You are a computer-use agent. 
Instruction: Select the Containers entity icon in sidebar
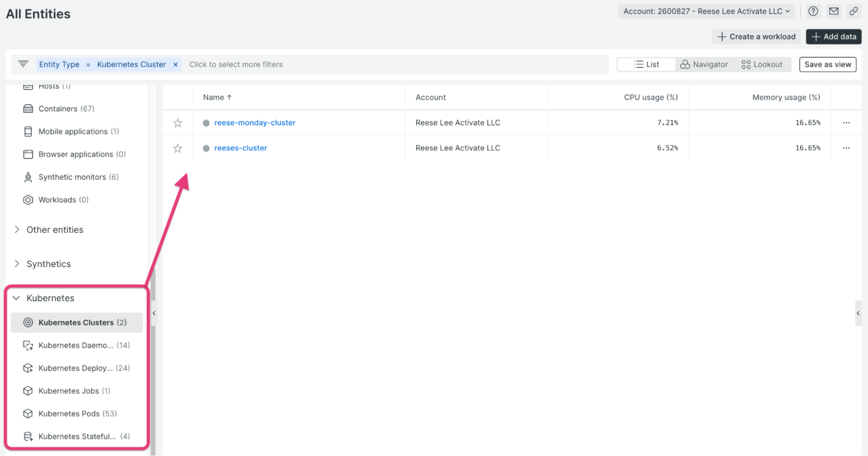pos(28,108)
